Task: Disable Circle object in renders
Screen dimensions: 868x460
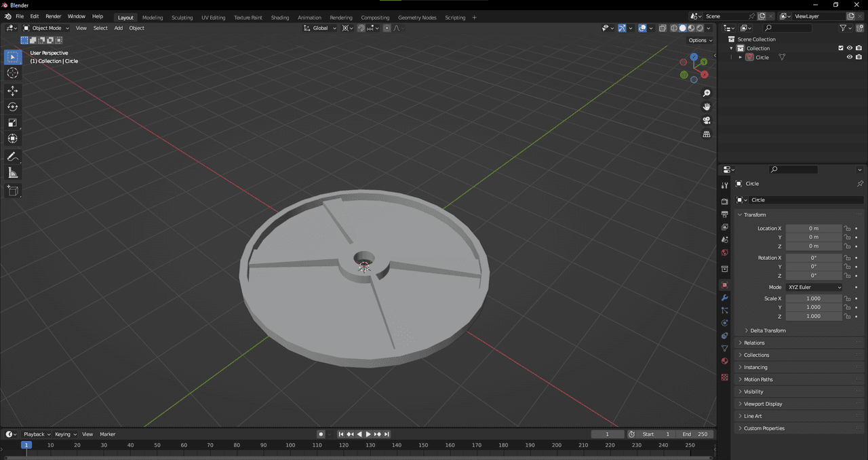Action: point(859,57)
